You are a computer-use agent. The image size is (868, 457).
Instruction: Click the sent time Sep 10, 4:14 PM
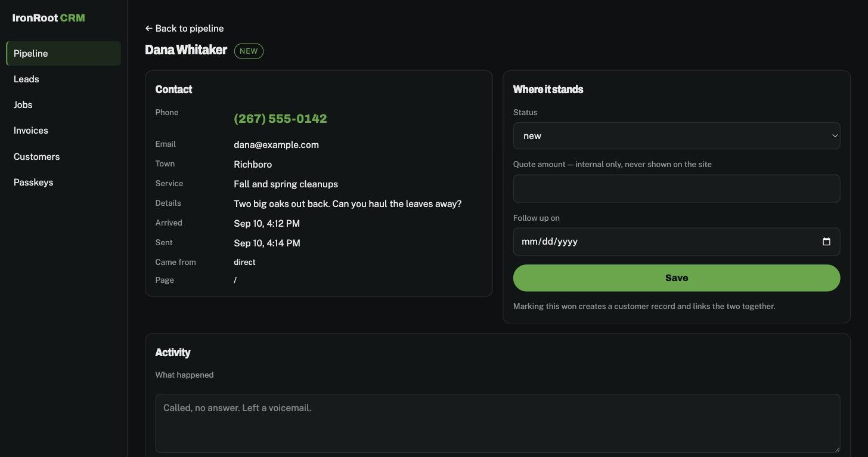(x=266, y=243)
